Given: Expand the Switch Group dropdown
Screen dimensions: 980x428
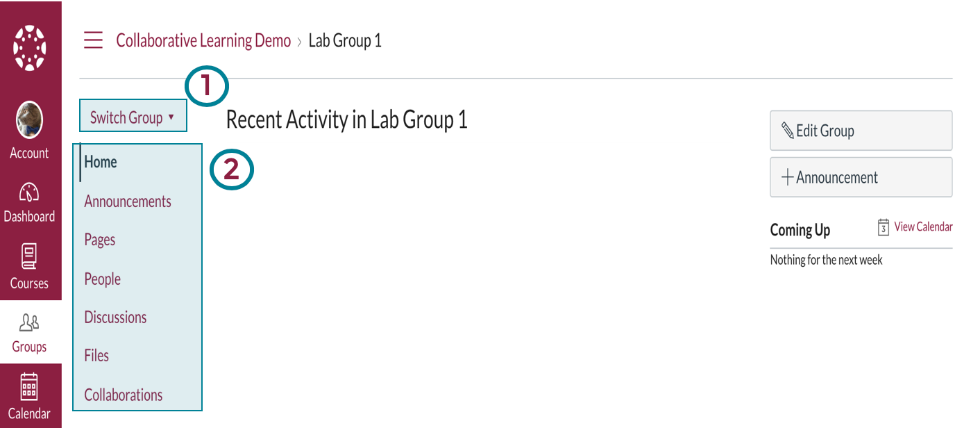Looking at the screenshot, I should (x=133, y=117).
